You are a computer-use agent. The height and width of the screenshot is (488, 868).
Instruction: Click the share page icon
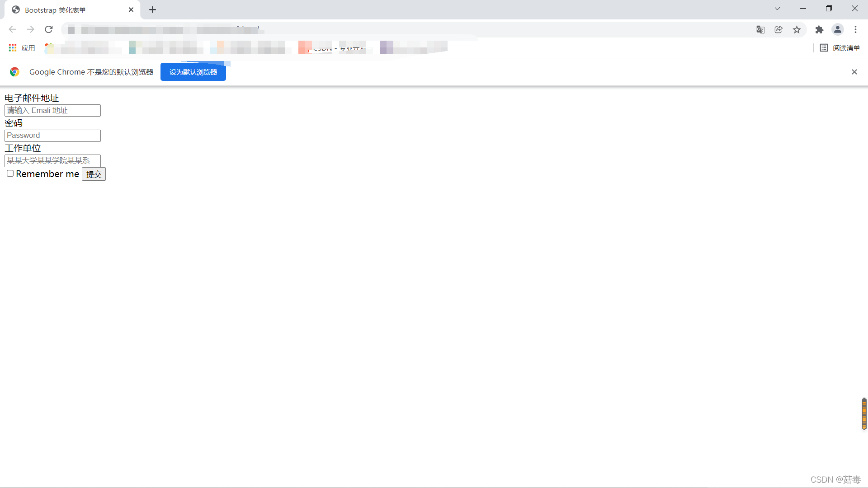point(778,29)
